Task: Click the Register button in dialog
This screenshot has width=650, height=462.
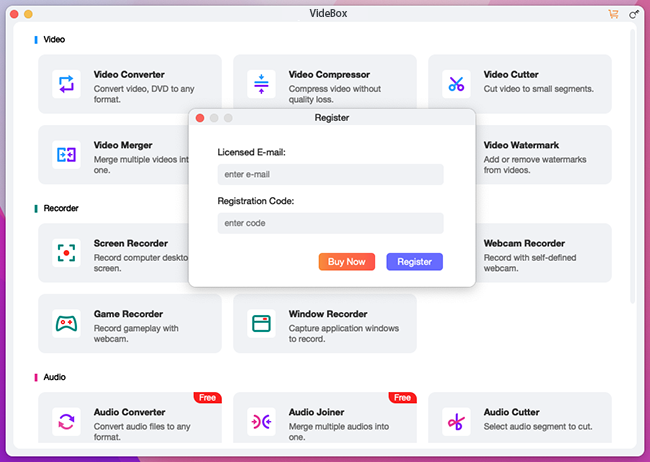Action: 415,262
